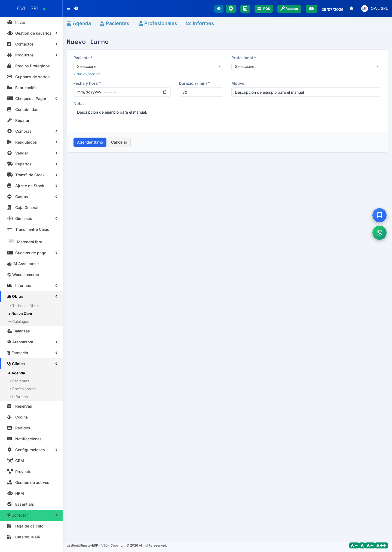This screenshot has width=392, height=552.
Task: Open the blue manual book floating button
Action: point(379,215)
